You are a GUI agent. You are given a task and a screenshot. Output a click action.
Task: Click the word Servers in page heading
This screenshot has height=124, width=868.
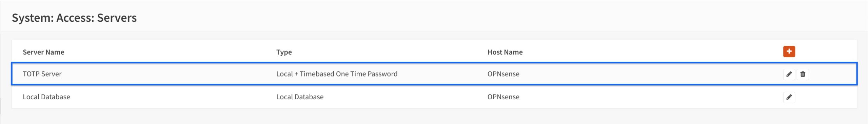pyautogui.click(x=117, y=18)
